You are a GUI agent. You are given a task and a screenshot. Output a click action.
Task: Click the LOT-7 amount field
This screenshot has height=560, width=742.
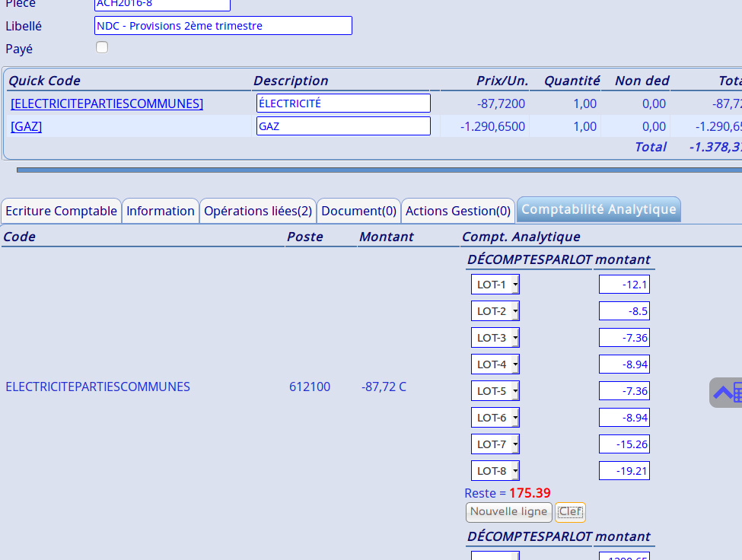coord(624,444)
